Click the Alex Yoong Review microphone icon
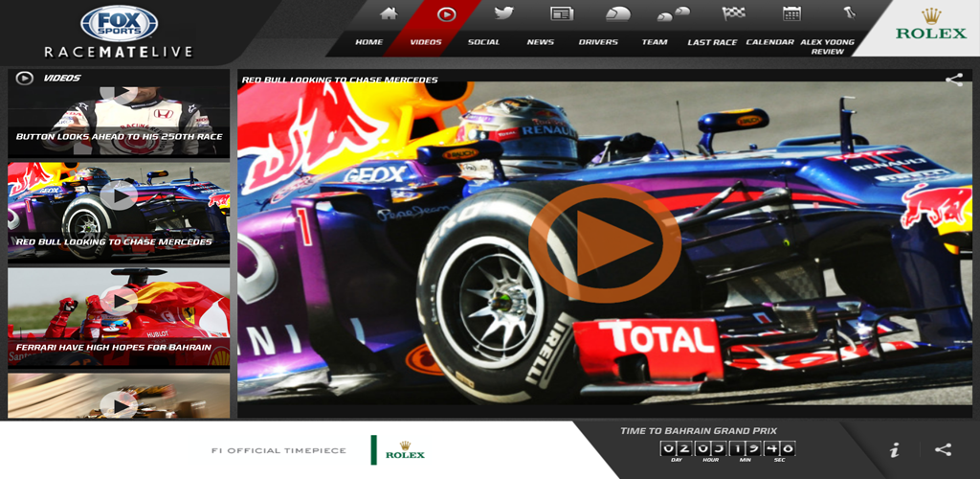The height and width of the screenshot is (479, 980). point(849,12)
